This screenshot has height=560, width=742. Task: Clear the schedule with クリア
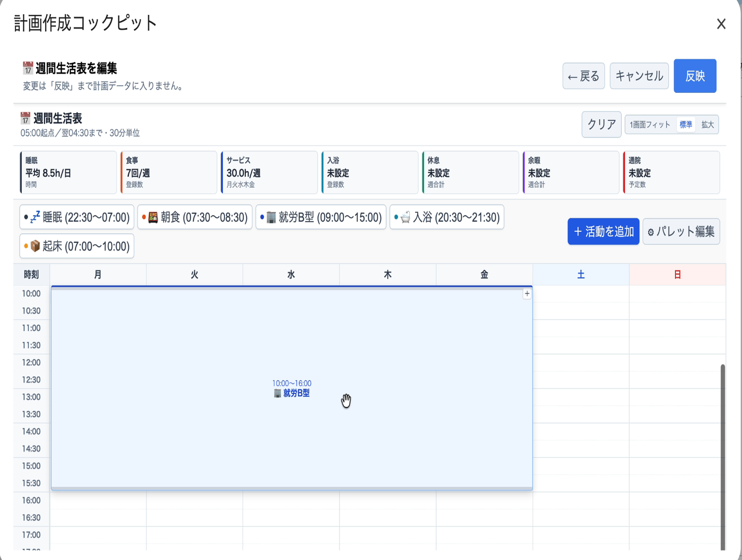[601, 125]
